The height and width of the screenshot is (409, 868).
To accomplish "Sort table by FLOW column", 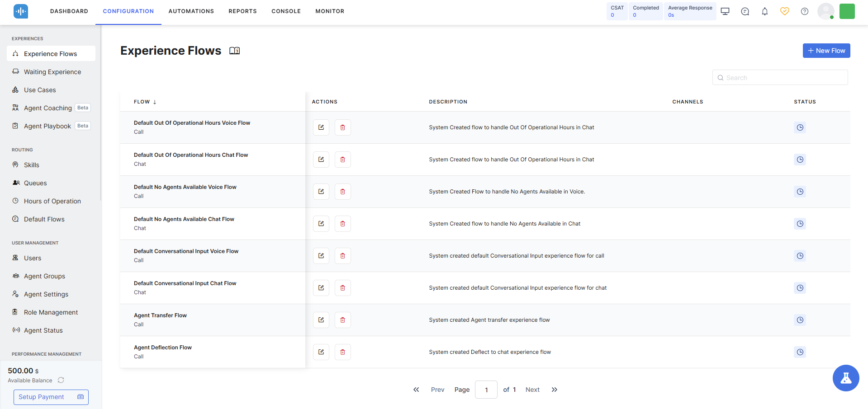I will click(145, 102).
